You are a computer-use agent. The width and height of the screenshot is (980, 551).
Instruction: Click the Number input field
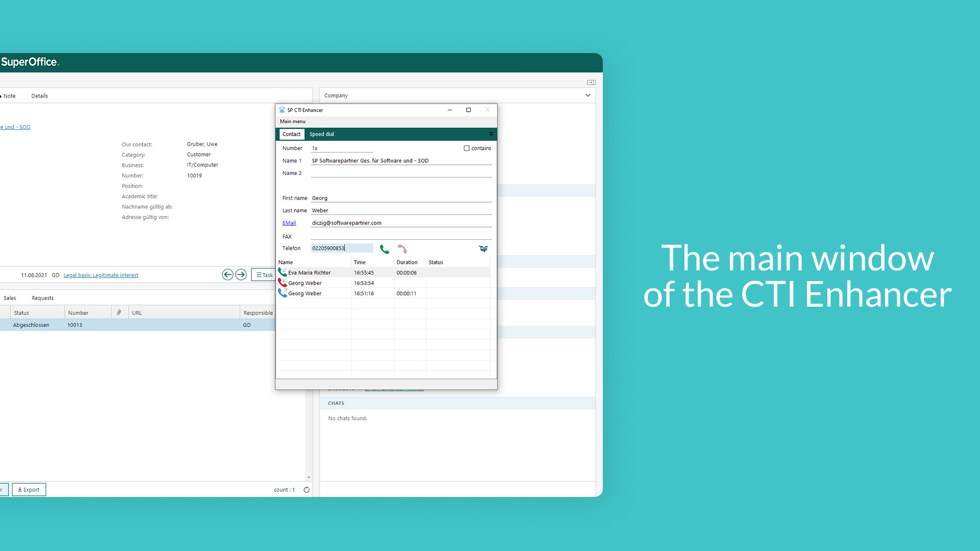click(342, 148)
